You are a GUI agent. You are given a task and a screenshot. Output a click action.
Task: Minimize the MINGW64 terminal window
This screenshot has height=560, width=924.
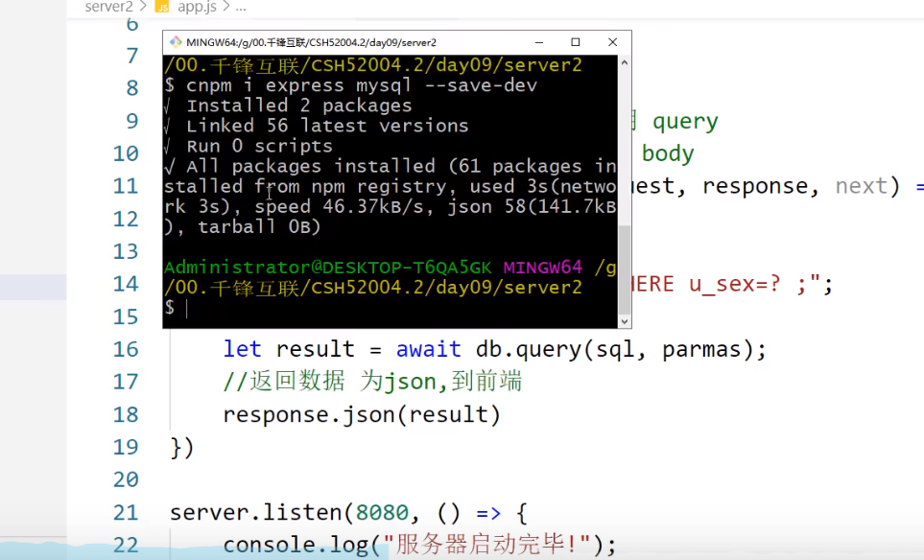click(538, 42)
